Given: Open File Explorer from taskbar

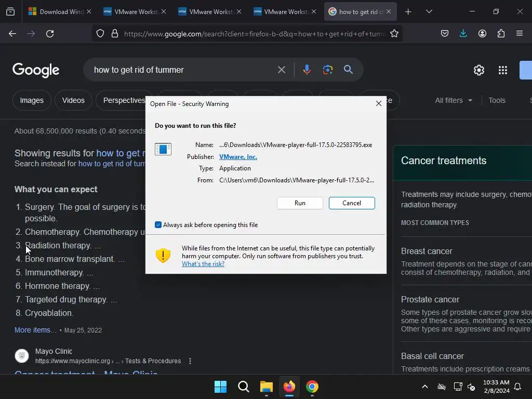Looking at the screenshot, I should point(267,387).
